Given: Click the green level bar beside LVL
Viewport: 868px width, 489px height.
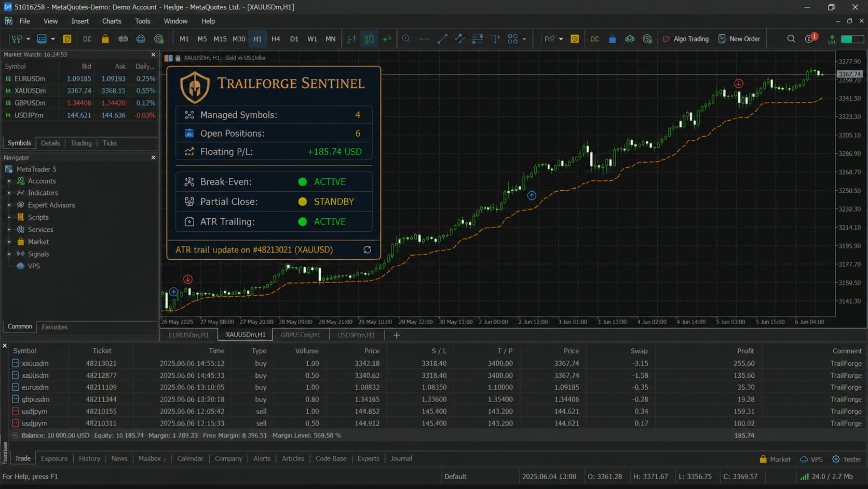Looking at the screenshot, I should (852, 39).
